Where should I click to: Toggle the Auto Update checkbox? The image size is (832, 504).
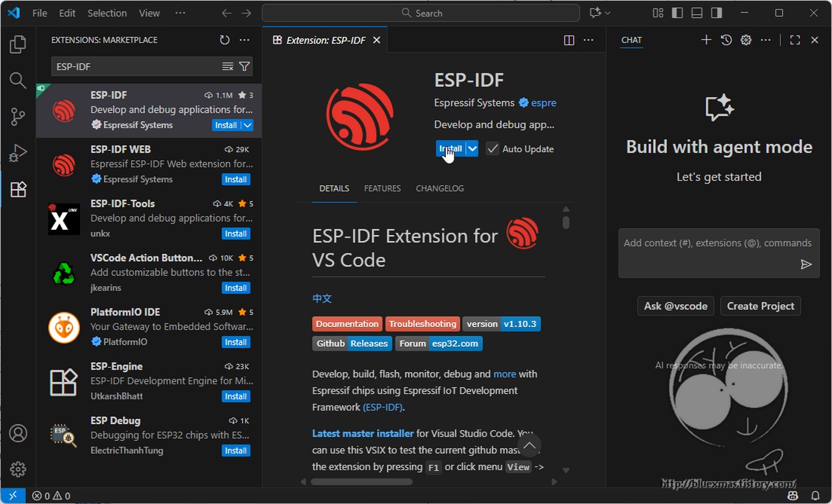[x=492, y=149]
